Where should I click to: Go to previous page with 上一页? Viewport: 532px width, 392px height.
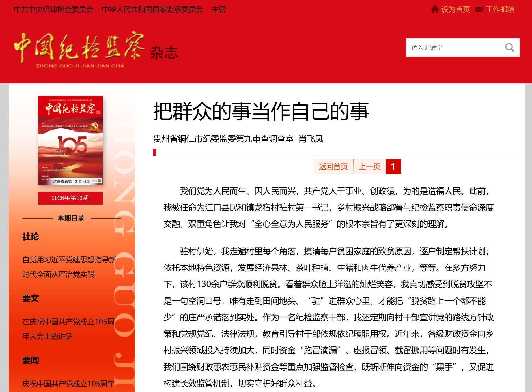(x=369, y=166)
